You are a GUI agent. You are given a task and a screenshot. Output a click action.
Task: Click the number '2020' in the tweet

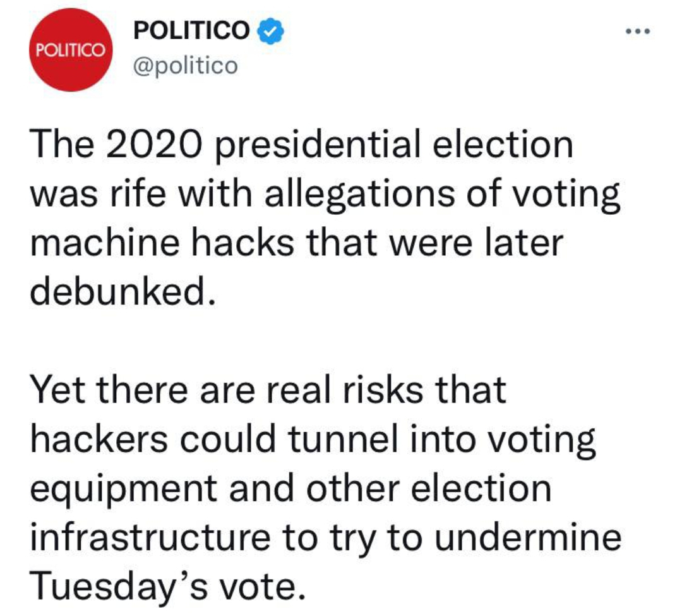[154, 145]
